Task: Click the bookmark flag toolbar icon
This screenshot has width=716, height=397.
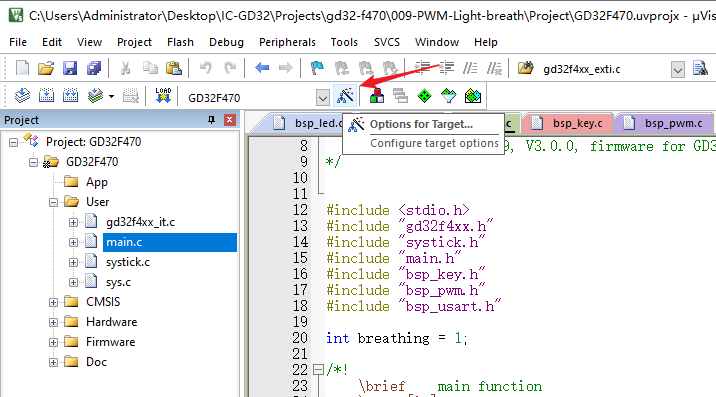Action: coord(317,68)
